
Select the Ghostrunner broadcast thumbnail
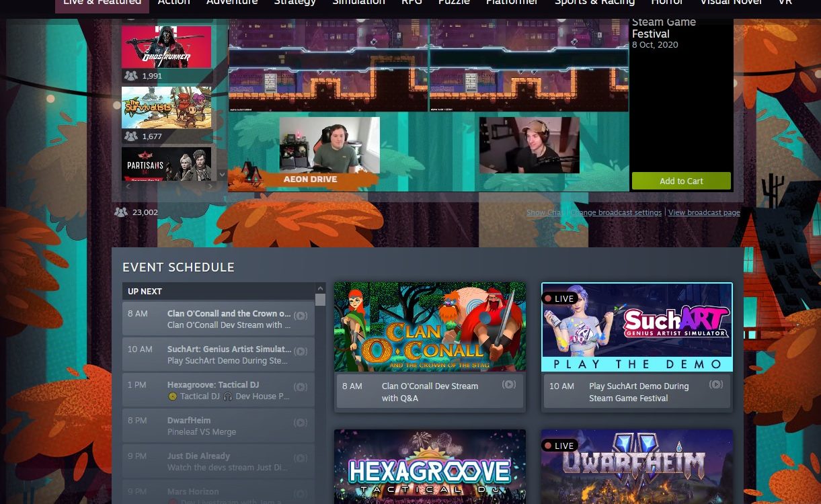[166, 46]
